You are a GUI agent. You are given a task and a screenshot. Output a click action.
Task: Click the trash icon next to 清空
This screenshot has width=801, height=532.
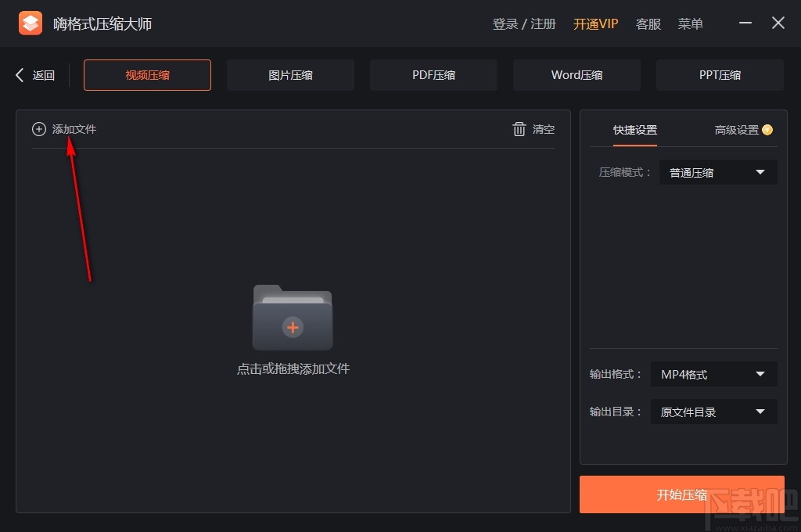coord(519,129)
